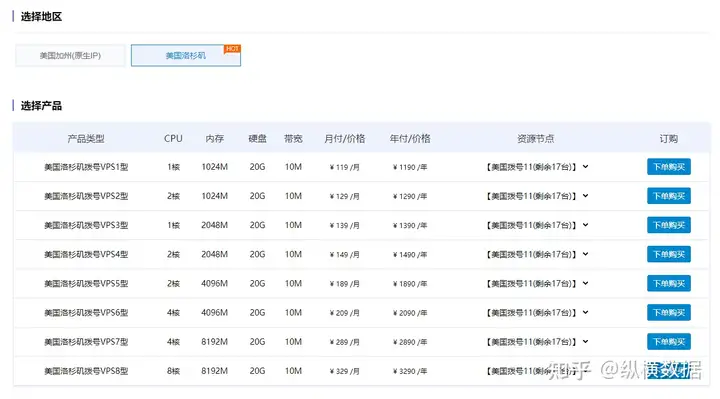Click the 年付/价格 column header
Screen dimensions: 720x399
pyautogui.click(x=410, y=139)
